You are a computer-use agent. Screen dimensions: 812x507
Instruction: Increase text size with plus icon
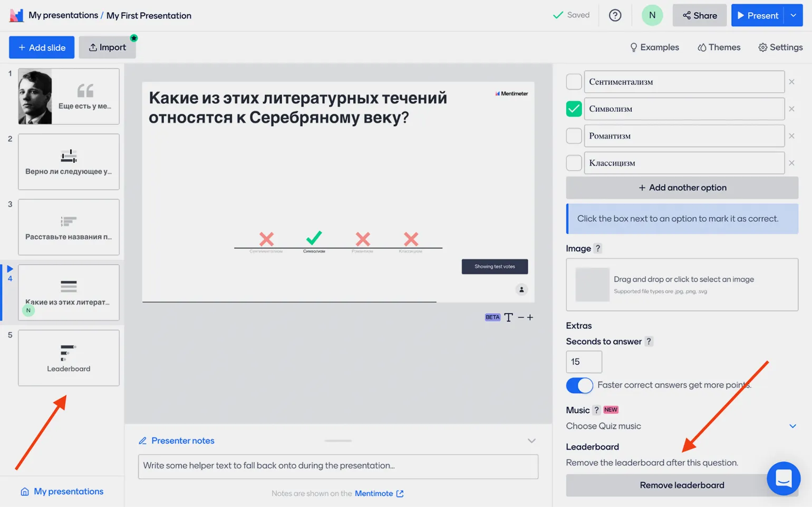point(530,317)
